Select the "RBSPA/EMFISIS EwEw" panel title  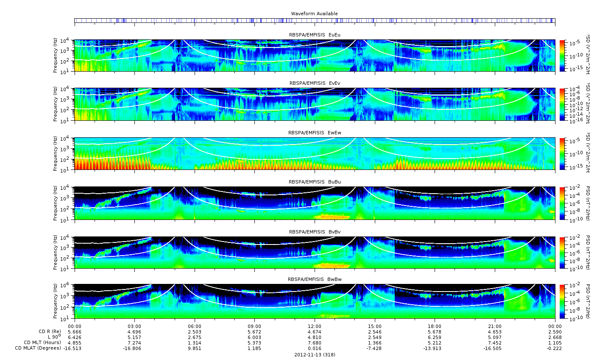coord(314,133)
